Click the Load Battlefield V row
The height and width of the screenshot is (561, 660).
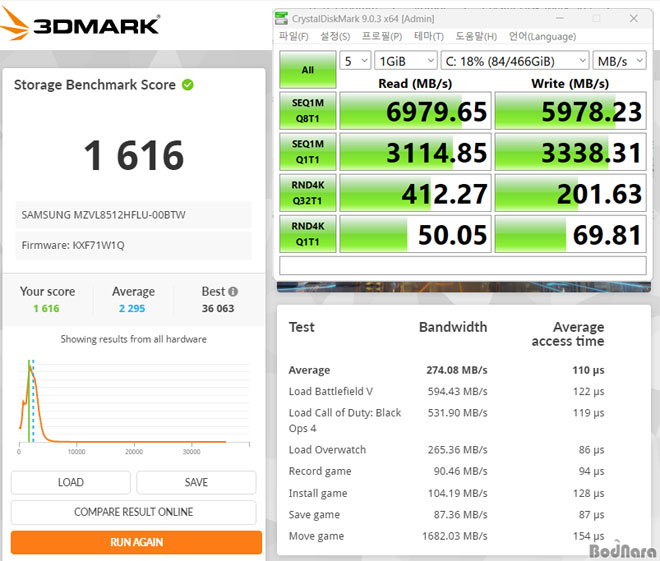click(446, 391)
